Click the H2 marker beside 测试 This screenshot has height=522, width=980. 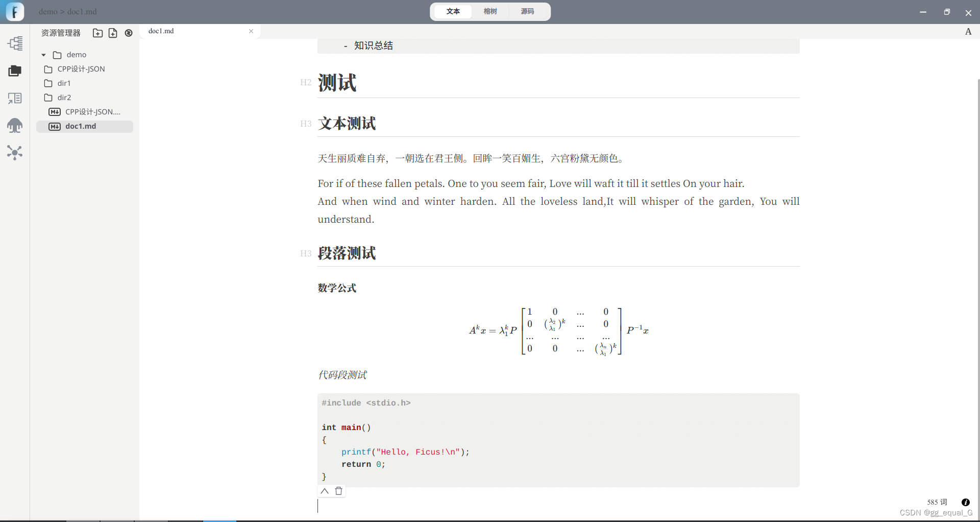click(x=306, y=82)
